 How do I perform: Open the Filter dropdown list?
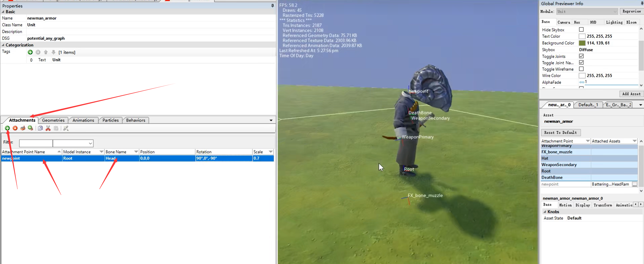[x=90, y=143]
